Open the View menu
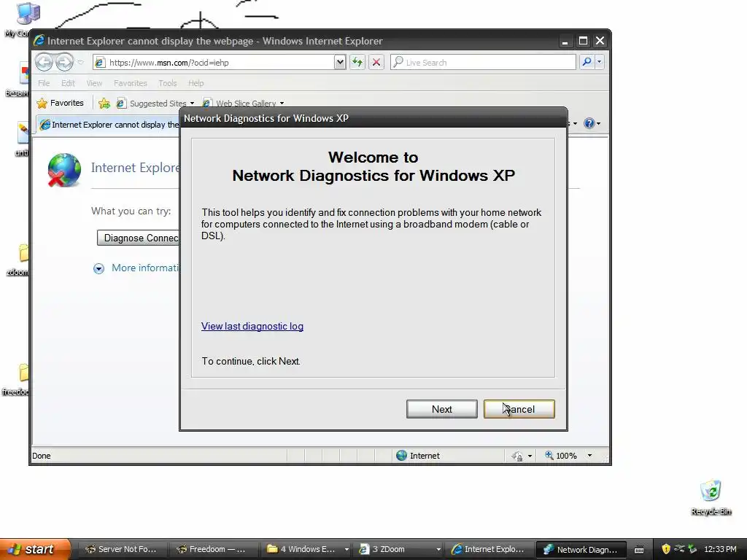The width and height of the screenshot is (747, 560). (x=94, y=83)
